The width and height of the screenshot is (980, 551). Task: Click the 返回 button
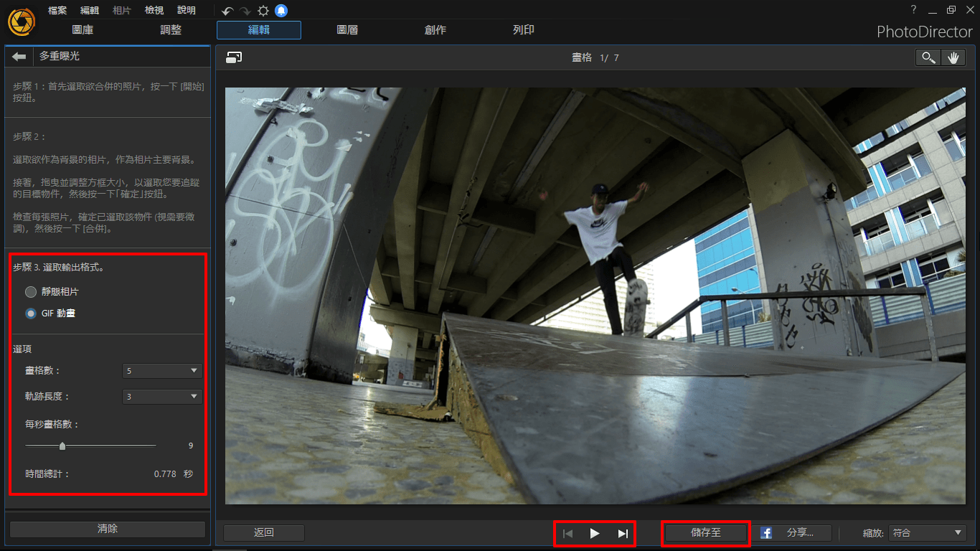pyautogui.click(x=264, y=533)
